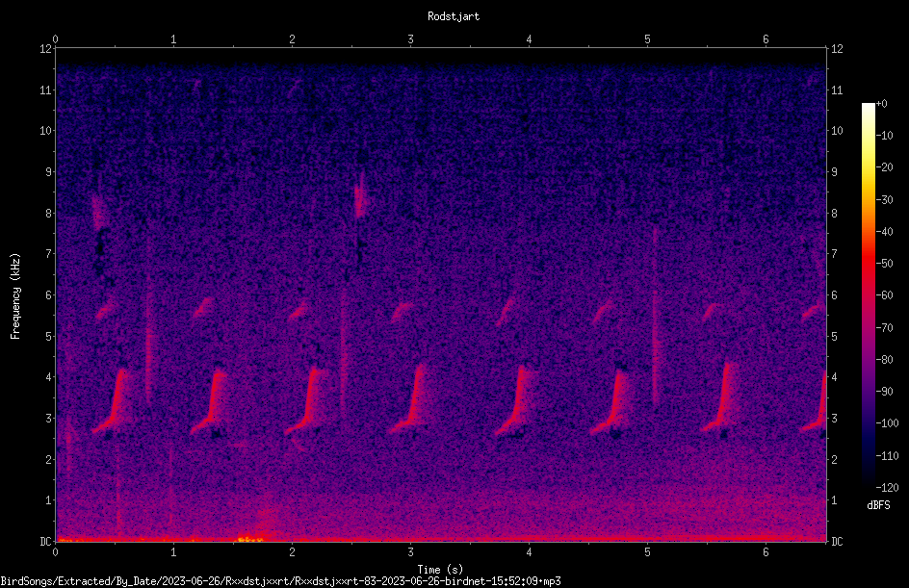This screenshot has width=909, height=588.
Task: Click "4" on the top time axis
Action: pos(529,39)
